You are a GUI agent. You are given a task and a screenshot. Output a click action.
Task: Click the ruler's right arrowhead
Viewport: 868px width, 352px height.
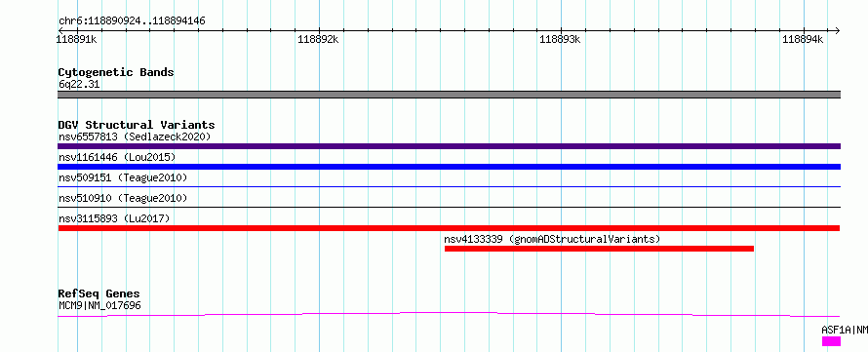point(837,31)
